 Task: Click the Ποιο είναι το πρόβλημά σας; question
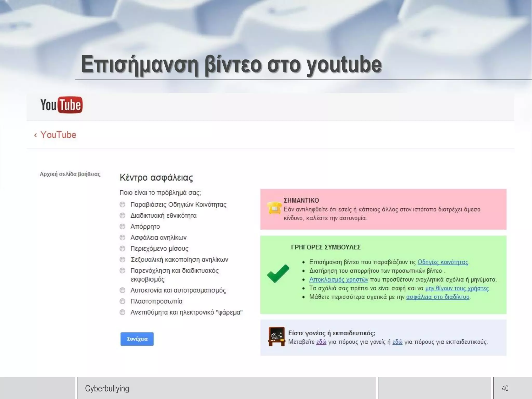pyautogui.click(x=160, y=193)
